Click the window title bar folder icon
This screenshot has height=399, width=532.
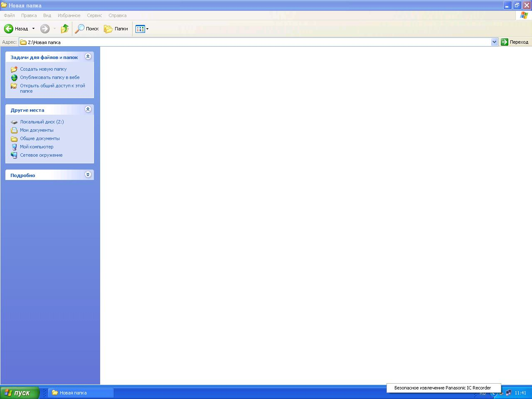tap(4, 5)
